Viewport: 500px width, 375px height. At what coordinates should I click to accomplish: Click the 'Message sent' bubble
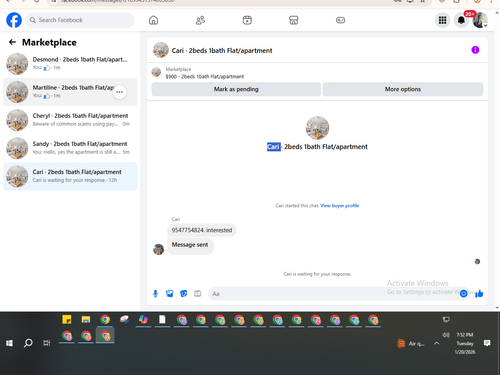point(190,245)
